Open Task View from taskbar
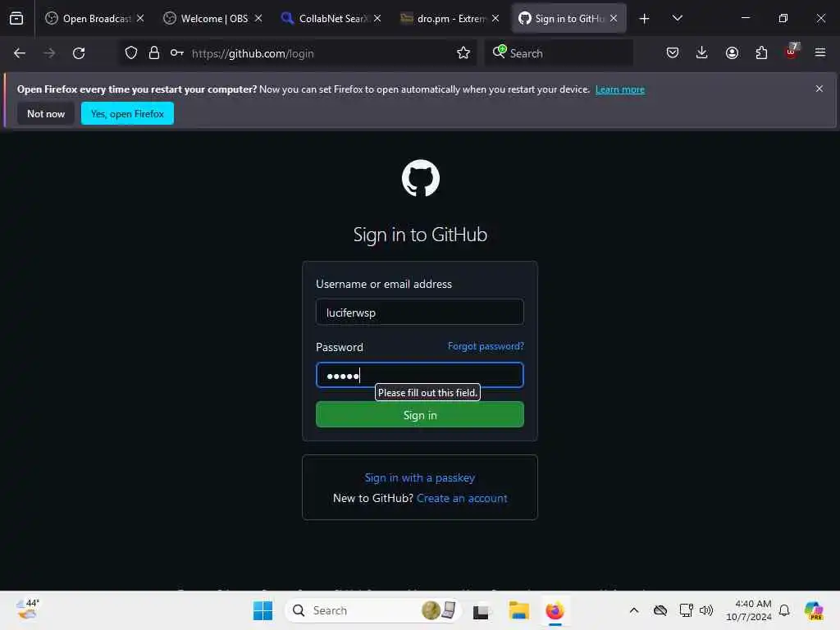Viewport: 840px width, 630px height. point(481,610)
